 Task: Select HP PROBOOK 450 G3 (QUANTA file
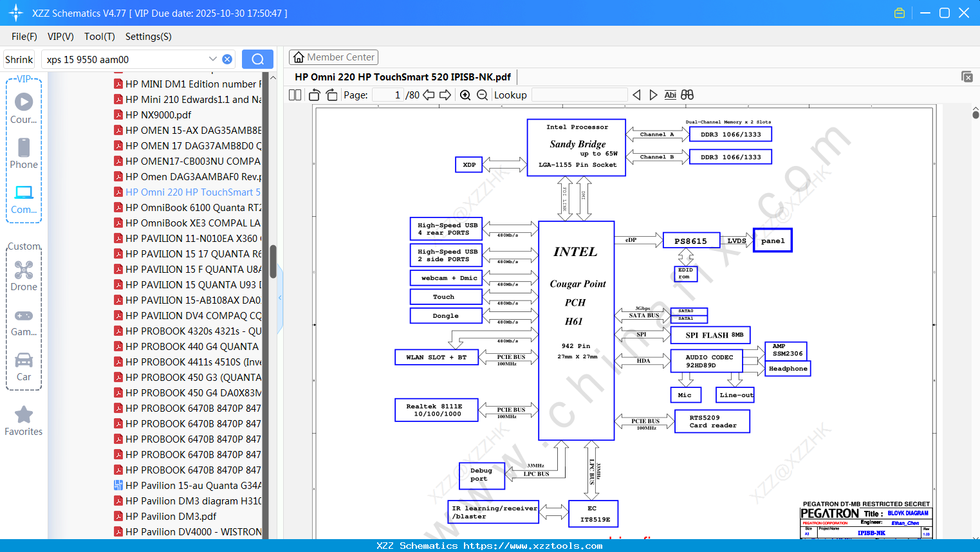click(188, 378)
